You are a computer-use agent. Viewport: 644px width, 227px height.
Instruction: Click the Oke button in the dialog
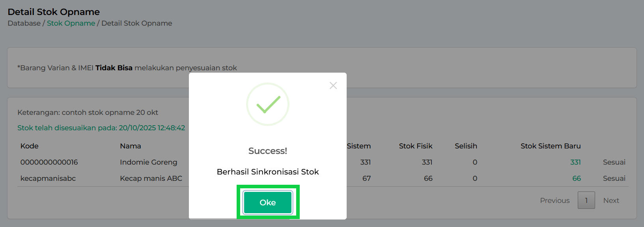[x=268, y=203]
